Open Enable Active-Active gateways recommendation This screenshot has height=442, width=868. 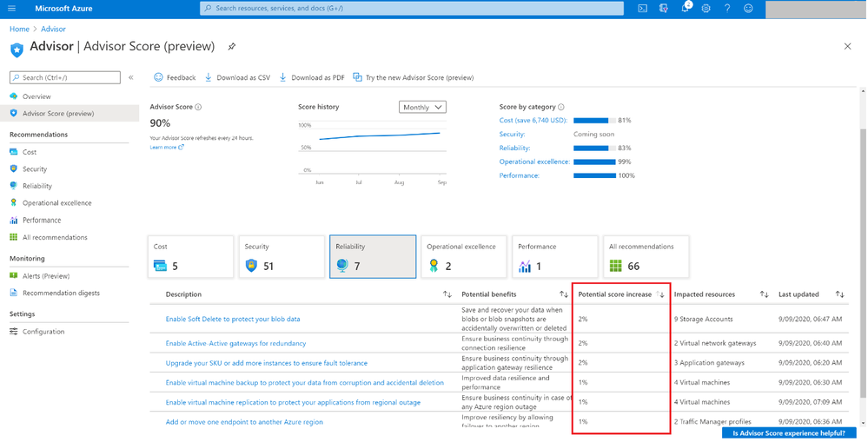coord(235,344)
